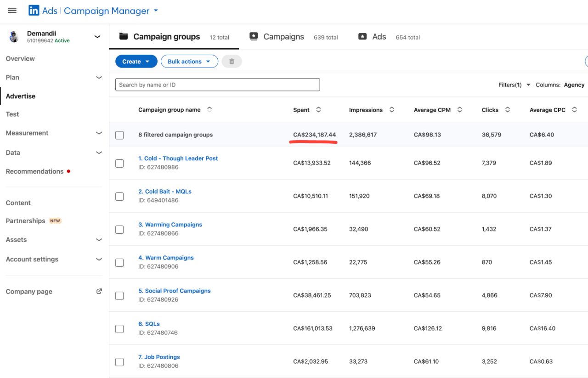The height and width of the screenshot is (378, 588).
Task: Expand the Measurement section
Action: coord(99,133)
